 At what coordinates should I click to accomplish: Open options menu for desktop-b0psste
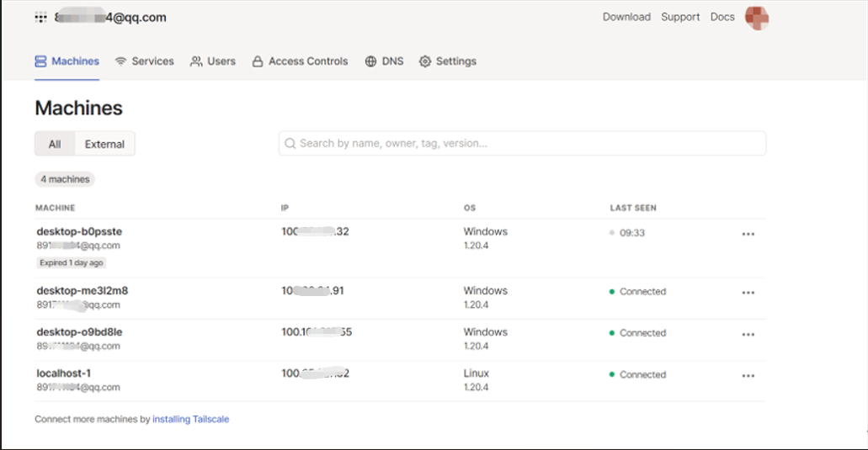click(x=748, y=234)
